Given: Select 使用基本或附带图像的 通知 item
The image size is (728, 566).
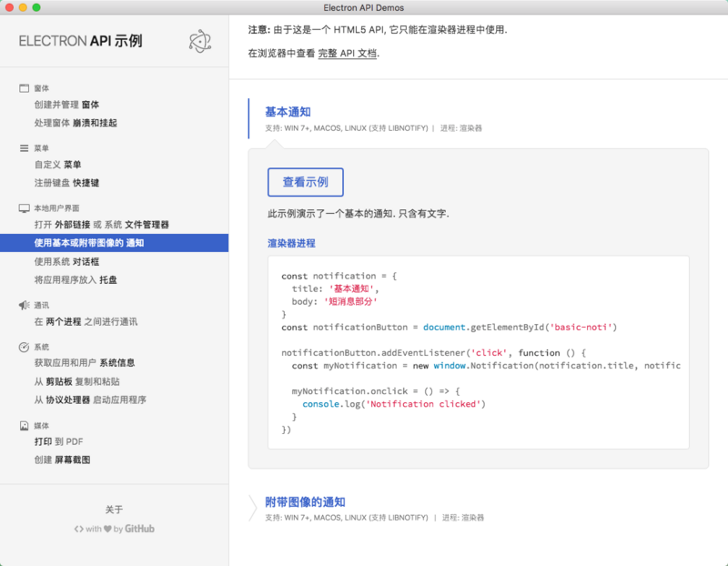Looking at the screenshot, I should pyautogui.click(x=115, y=243).
